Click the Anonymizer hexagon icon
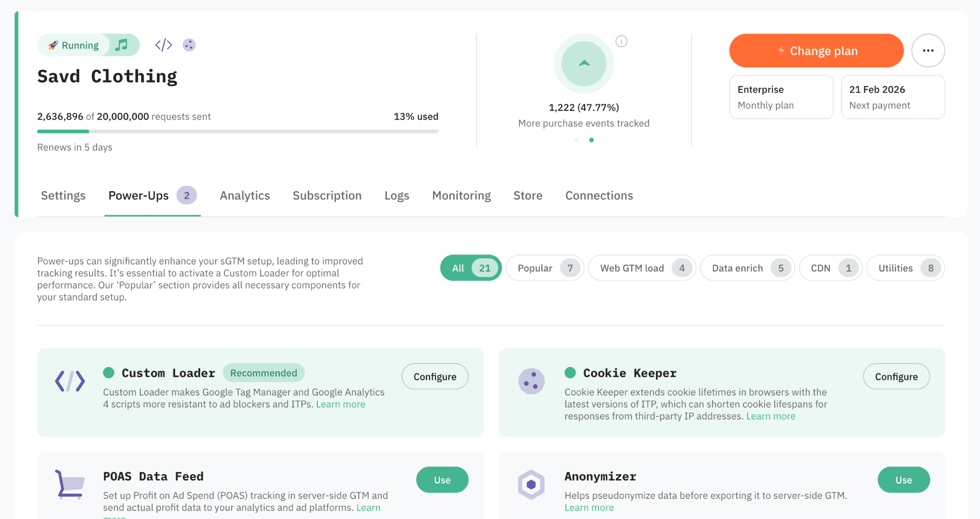The image size is (980, 519). pos(532,485)
